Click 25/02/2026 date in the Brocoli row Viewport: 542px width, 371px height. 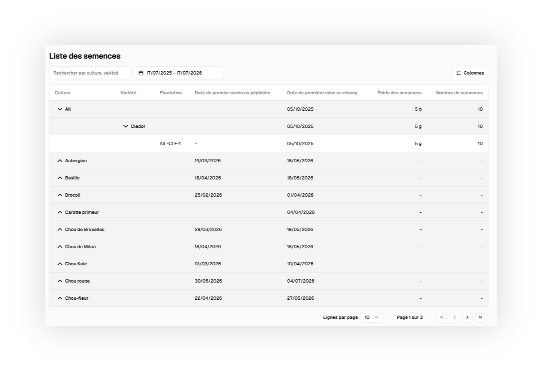208,195
